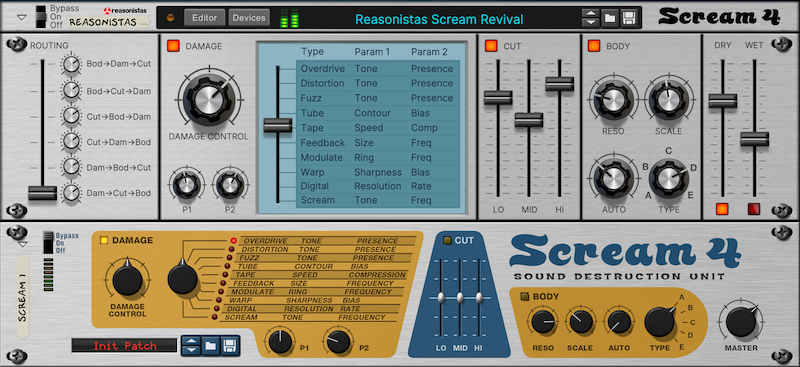The height and width of the screenshot is (367, 800).
Task: Save patch with top bar floppy icon
Action: tap(629, 18)
